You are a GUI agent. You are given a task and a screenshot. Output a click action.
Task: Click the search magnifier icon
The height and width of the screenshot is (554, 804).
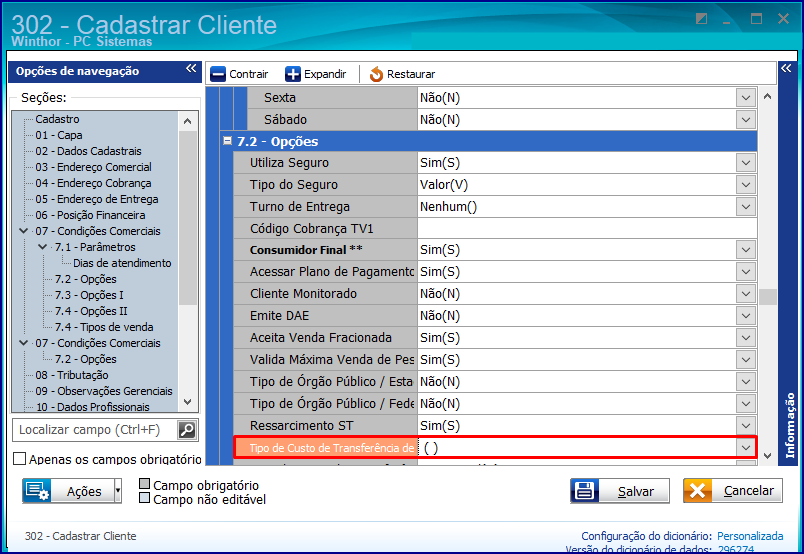[187, 430]
